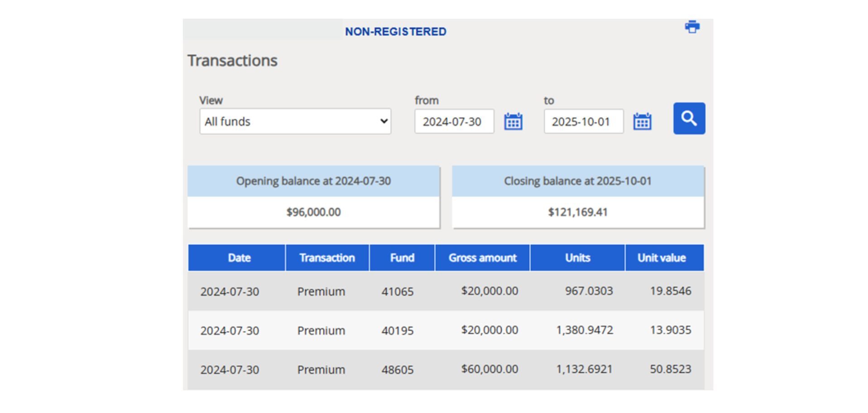Click the blue search magnifier button

[x=689, y=119]
